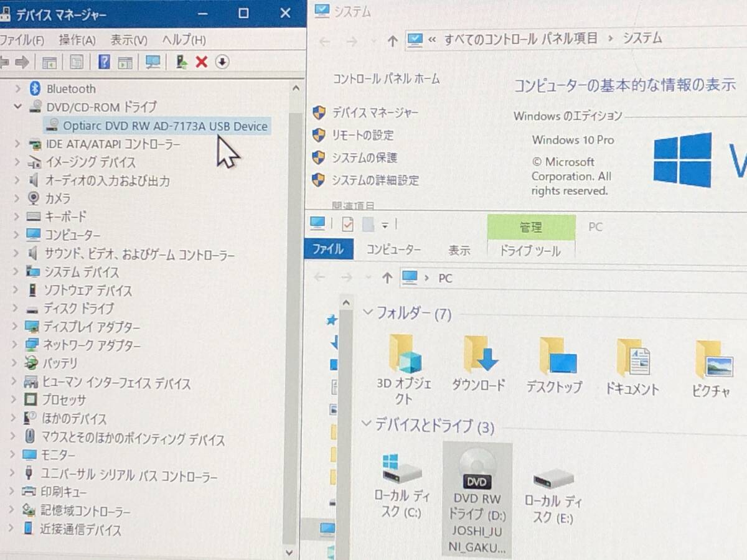
Task: Select the Uninstall device red X icon
Action: 202,62
